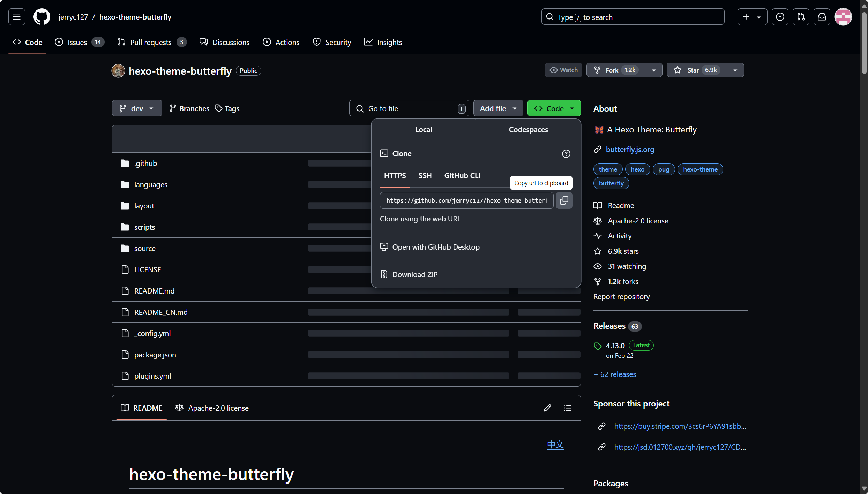The width and height of the screenshot is (868, 494).
Task: Click the pug topic tag
Action: point(664,169)
